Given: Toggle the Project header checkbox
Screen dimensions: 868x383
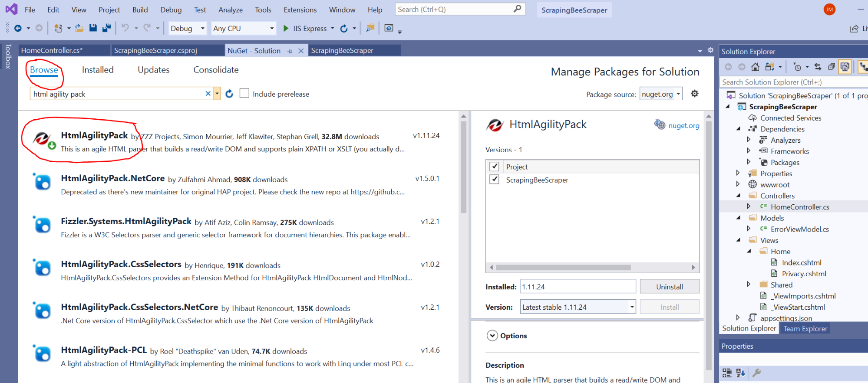Looking at the screenshot, I should click(x=494, y=167).
